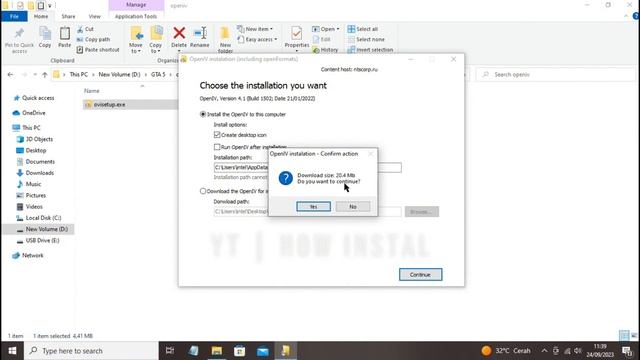Open the Mail app on taskbar

pyautogui.click(x=262, y=351)
